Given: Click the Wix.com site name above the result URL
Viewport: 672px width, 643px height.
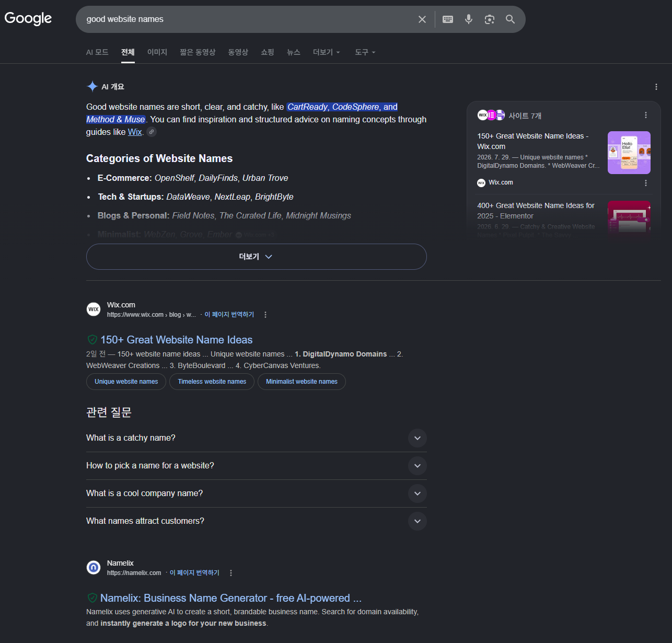Looking at the screenshot, I should pyautogui.click(x=121, y=305).
